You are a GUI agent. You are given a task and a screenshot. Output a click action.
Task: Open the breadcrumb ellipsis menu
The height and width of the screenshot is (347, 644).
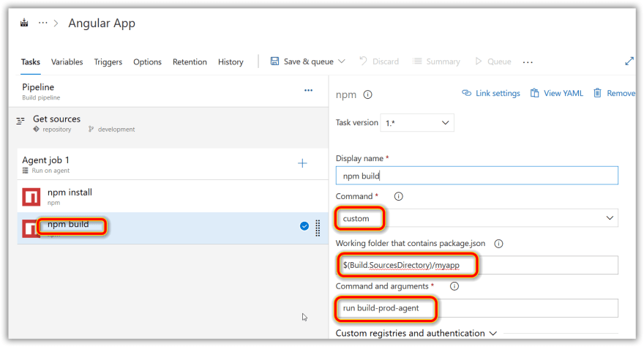click(42, 23)
